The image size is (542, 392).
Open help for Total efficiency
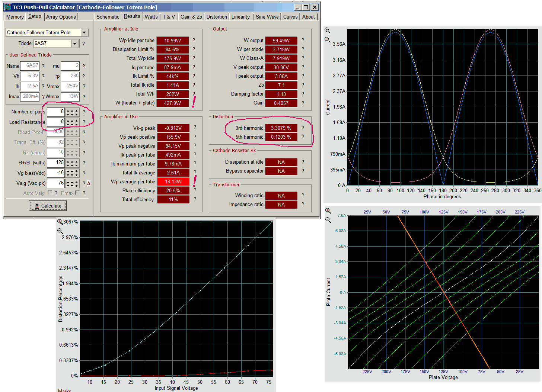(194, 199)
